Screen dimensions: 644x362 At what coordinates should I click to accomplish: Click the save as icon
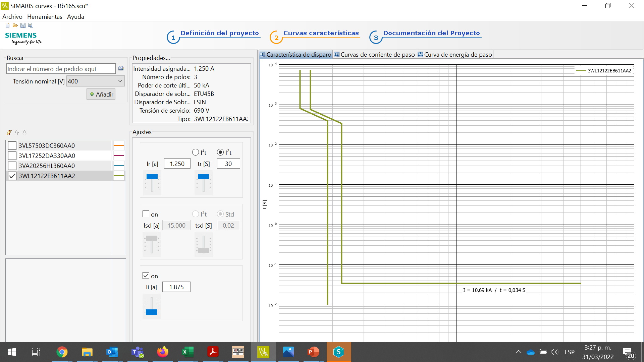point(31,25)
